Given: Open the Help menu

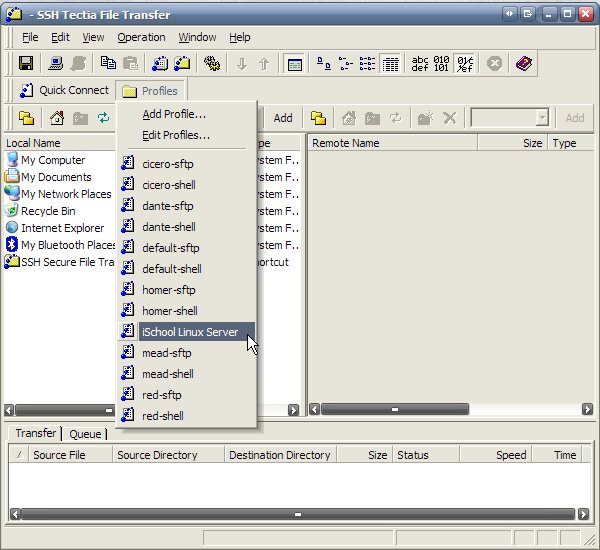Looking at the screenshot, I should [240, 38].
